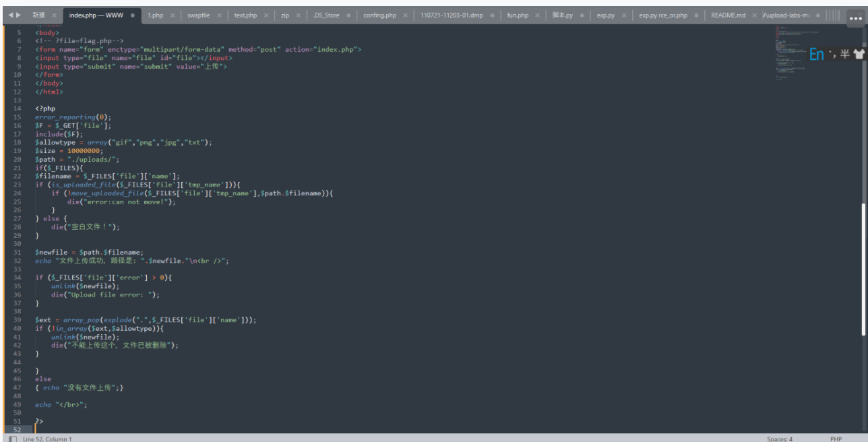Switch to the exp.py tab
The height and width of the screenshot is (442, 868).
point(605,15)
